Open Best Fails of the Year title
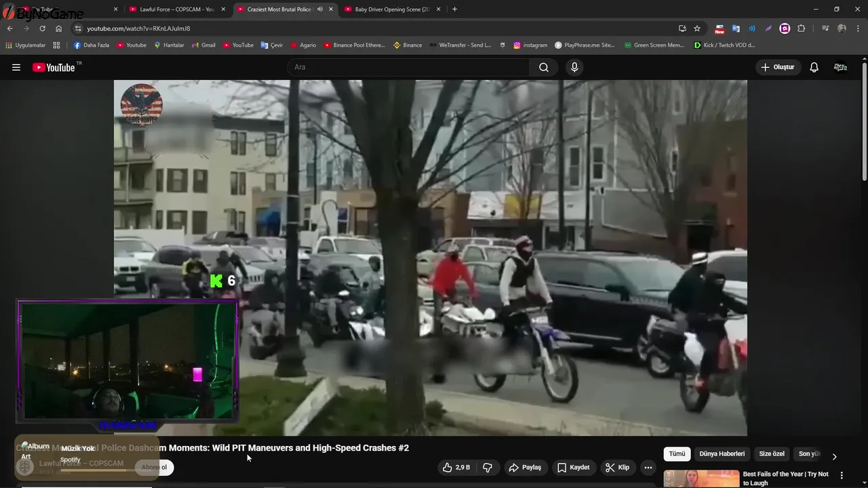This screenshot has width=868, height=488. (786, 479)
